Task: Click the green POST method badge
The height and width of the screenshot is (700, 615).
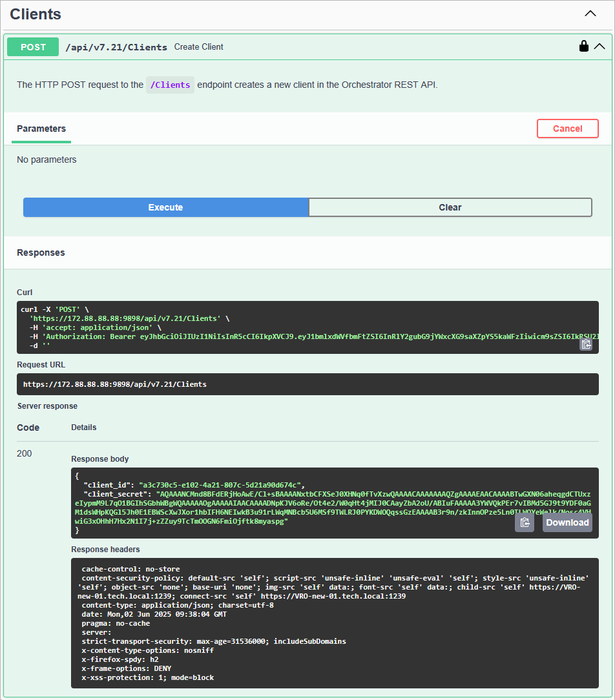Action: [33, 47]
